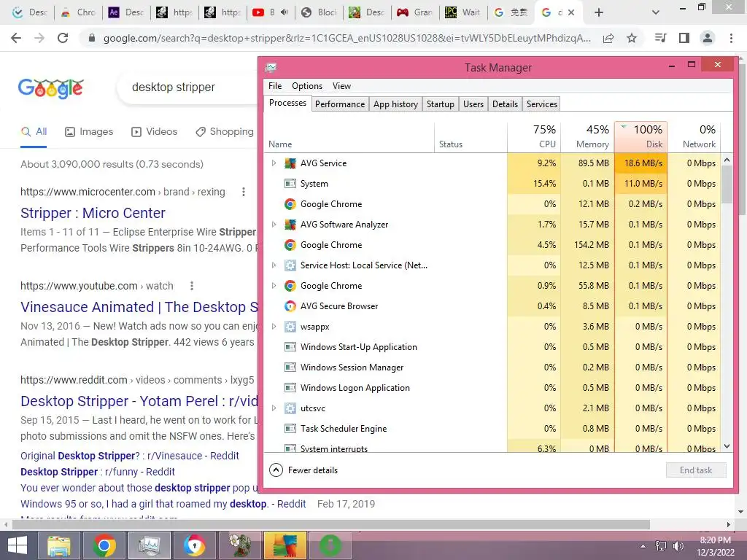Open the Chrome three-dot menu

tap(731, 38)
